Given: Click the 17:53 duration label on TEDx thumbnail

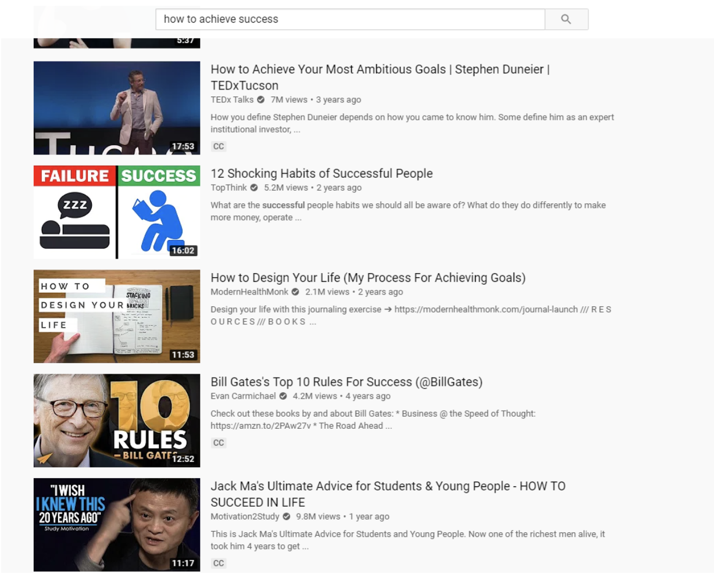Looking at the screenshot, I should click(183, 146).
